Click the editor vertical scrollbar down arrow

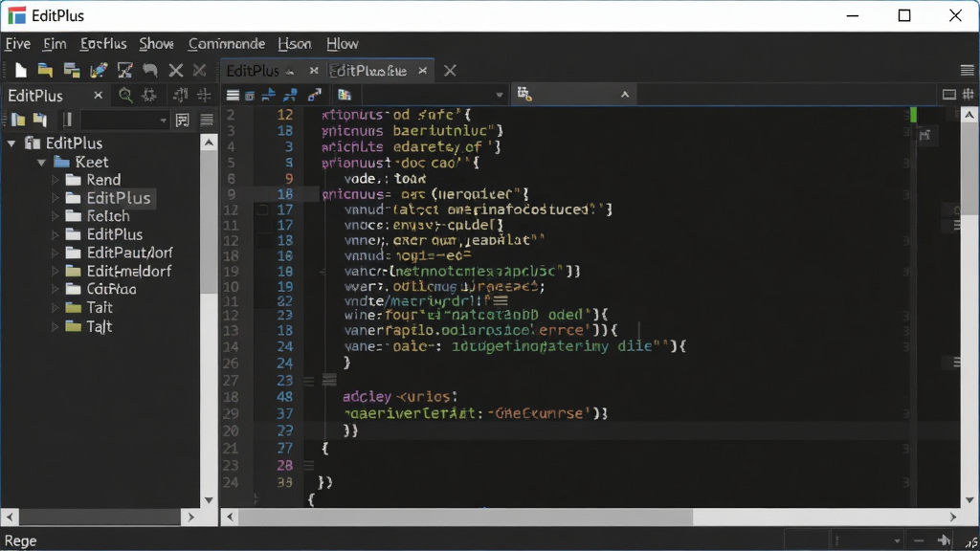tap(969, 499)
